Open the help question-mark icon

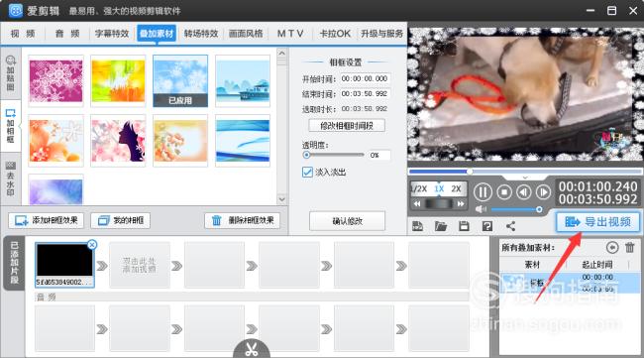pyautogui.click(x=487, y=226)
